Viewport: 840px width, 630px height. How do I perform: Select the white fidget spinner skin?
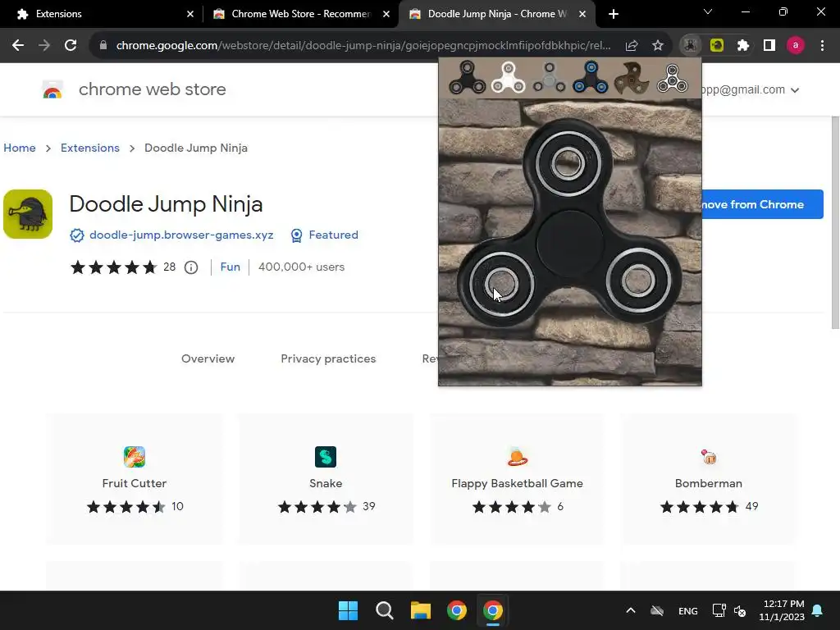[x=509, y=78]
